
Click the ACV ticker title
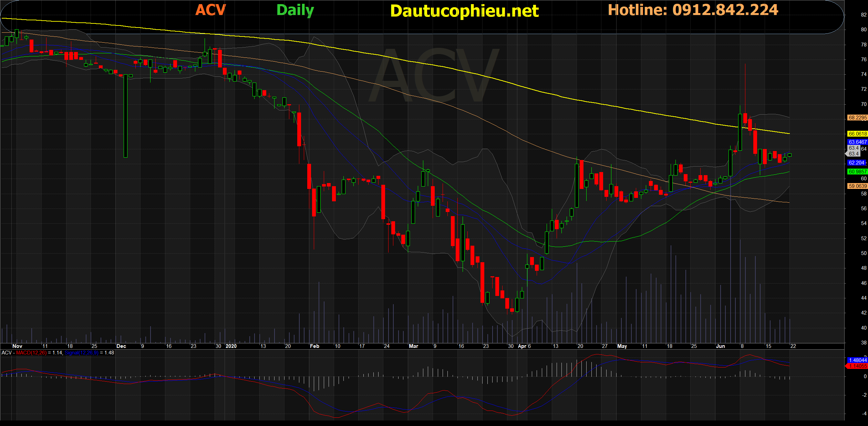210,10
